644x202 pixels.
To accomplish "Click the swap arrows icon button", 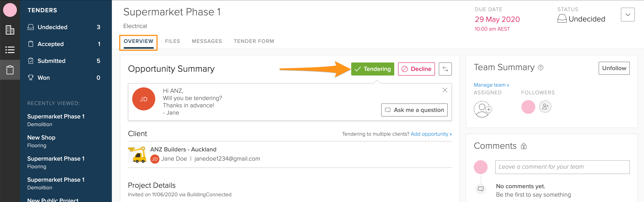I will pyautogui.click(x=445, y=69).
